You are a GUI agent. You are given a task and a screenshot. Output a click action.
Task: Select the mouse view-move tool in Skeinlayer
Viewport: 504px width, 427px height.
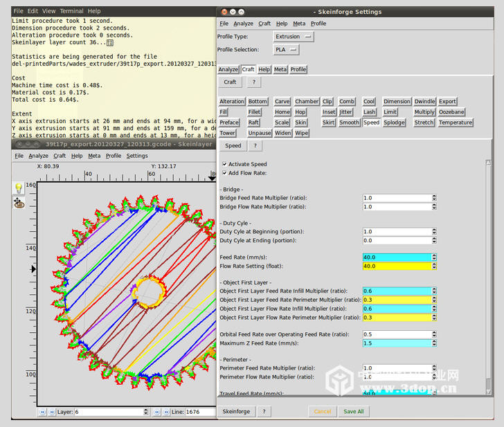[x=19, y=203]
